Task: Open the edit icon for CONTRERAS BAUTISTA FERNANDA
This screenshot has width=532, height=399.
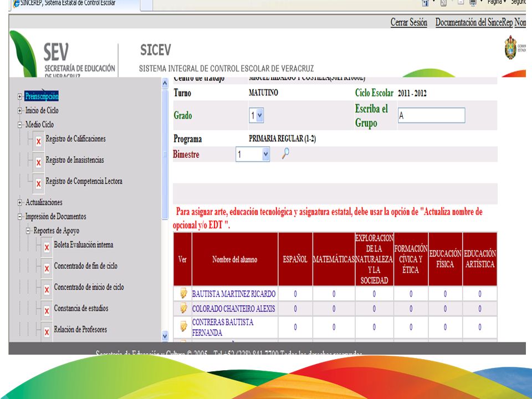Action: pyautogui.click(x=183, y=326)
